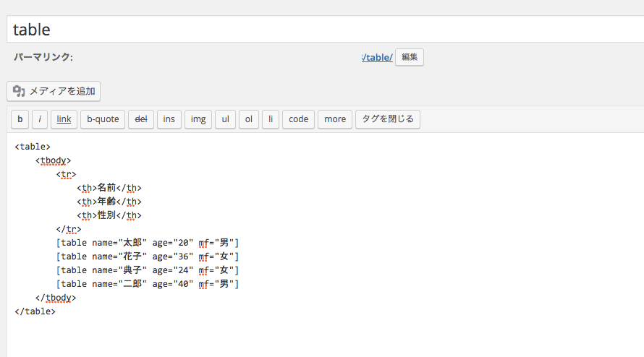Click the <th>名前</th> line
This screenshot has height=357, width=644.
pyautogui.click(x=109, y=188)
